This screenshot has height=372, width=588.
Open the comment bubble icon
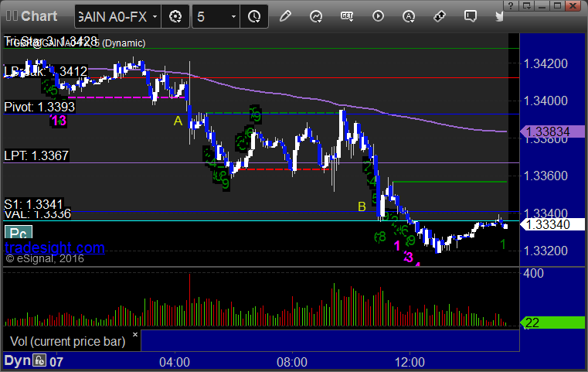click(471, 15)
